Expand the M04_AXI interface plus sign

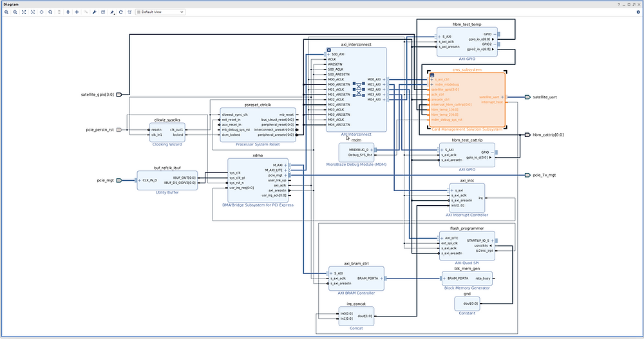(384, 99)
